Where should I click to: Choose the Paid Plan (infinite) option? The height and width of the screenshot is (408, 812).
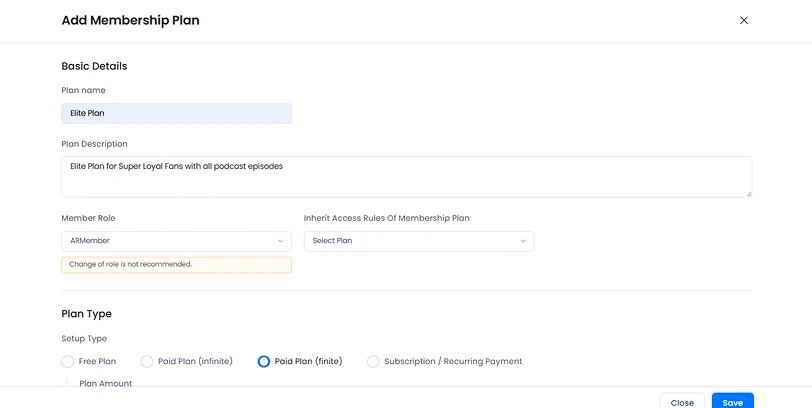[x=147, y=361]
